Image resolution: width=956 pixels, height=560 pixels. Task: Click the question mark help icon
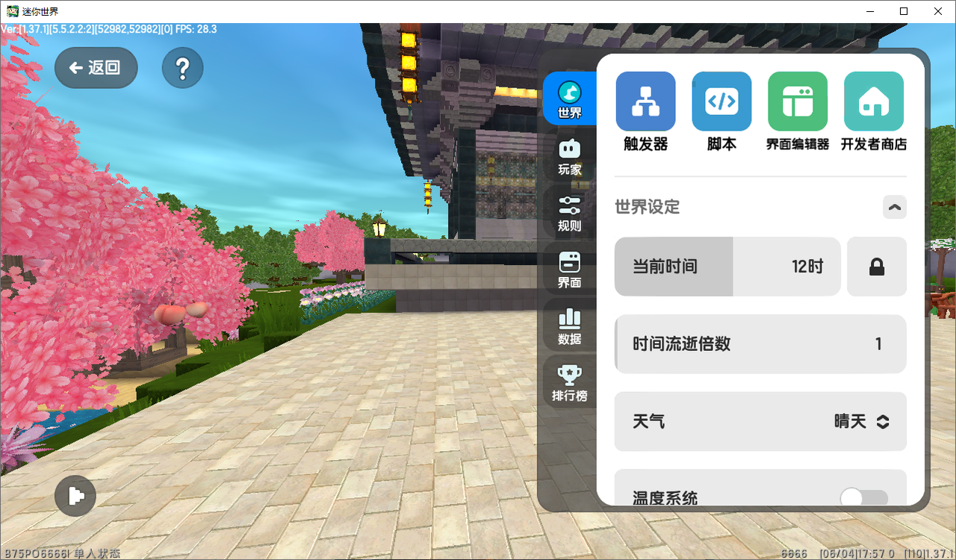click(x=183, y=68)
